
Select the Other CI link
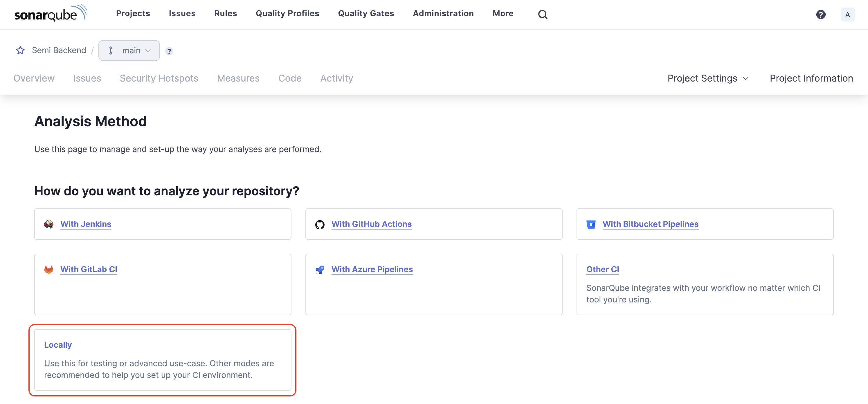coord(602,269)
